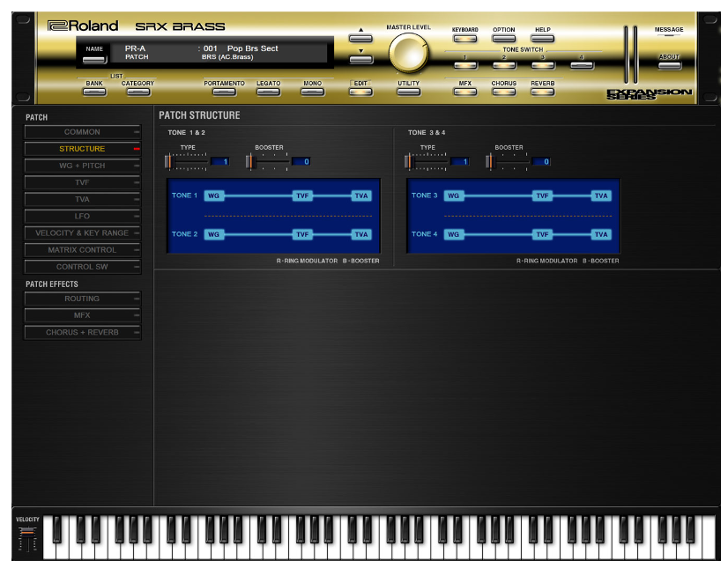Screen dimensions: 728x568
Task: Click the Tone 1 & 2 Type value field
Action: pyautogui.click(x=219, y=161)
